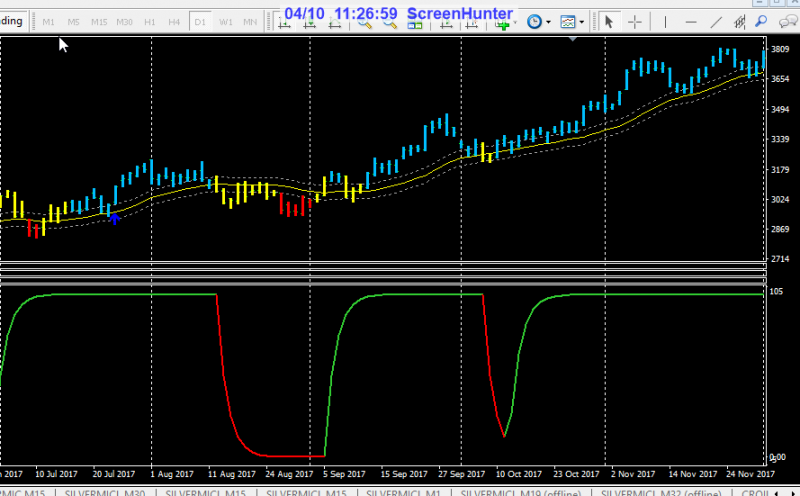Switch chart to line chart style
The height and width of the screenshot is (496, 800).
(335, 22)
